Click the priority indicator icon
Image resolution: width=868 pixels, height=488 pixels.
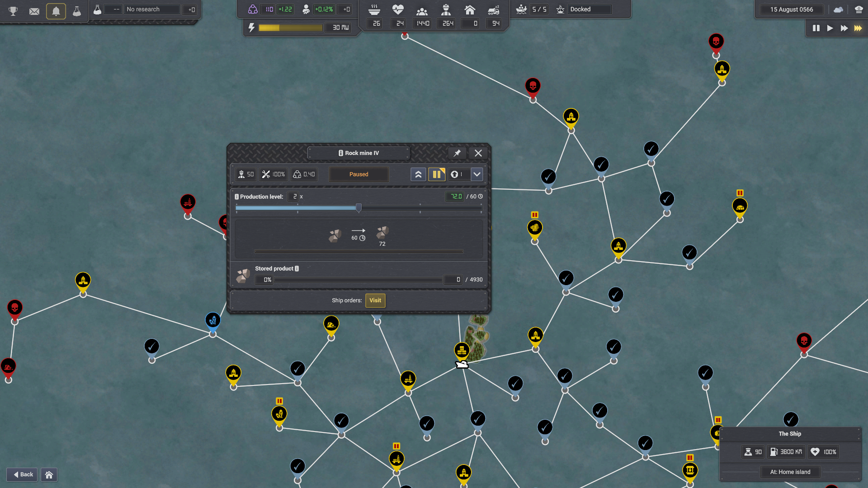pyautogui.click(x=455, y=174)
